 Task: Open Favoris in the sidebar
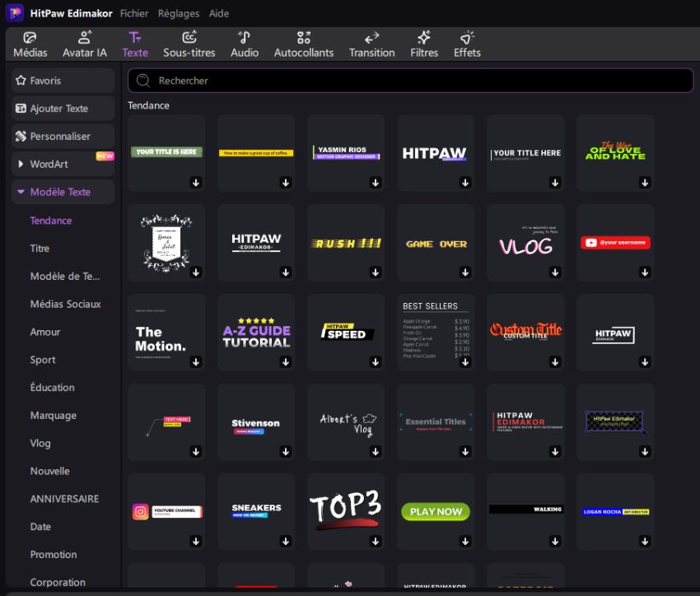click(x=63, y=81)
